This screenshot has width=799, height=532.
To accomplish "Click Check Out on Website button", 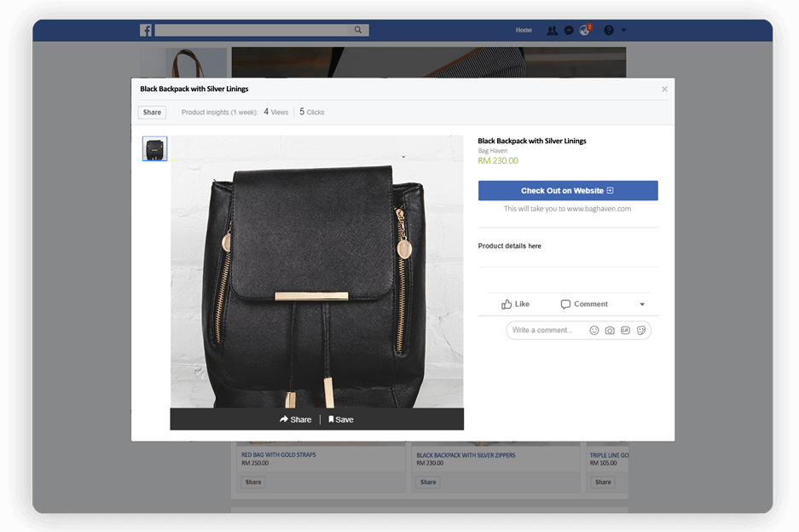I will (568, 191).
